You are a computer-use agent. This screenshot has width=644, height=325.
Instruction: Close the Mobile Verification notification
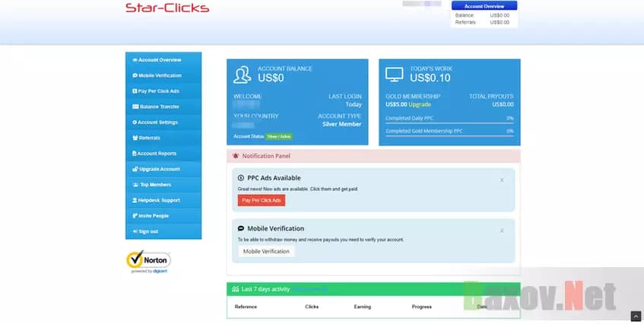point(502,231)
